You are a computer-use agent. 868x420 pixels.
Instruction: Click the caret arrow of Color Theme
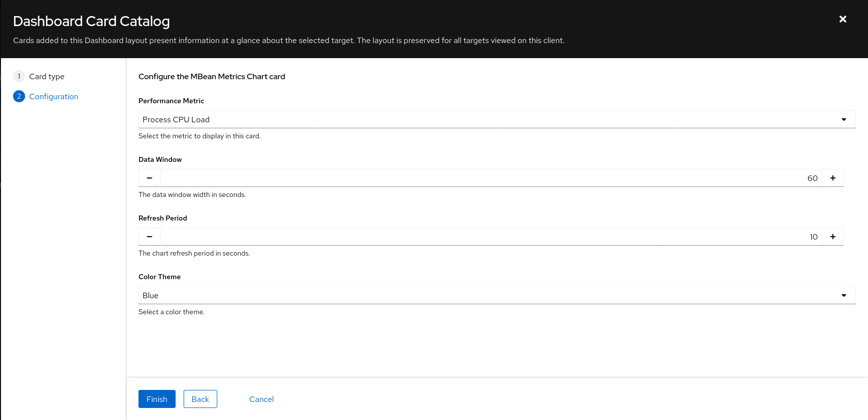pyautogui.click(x=844, y=295)
